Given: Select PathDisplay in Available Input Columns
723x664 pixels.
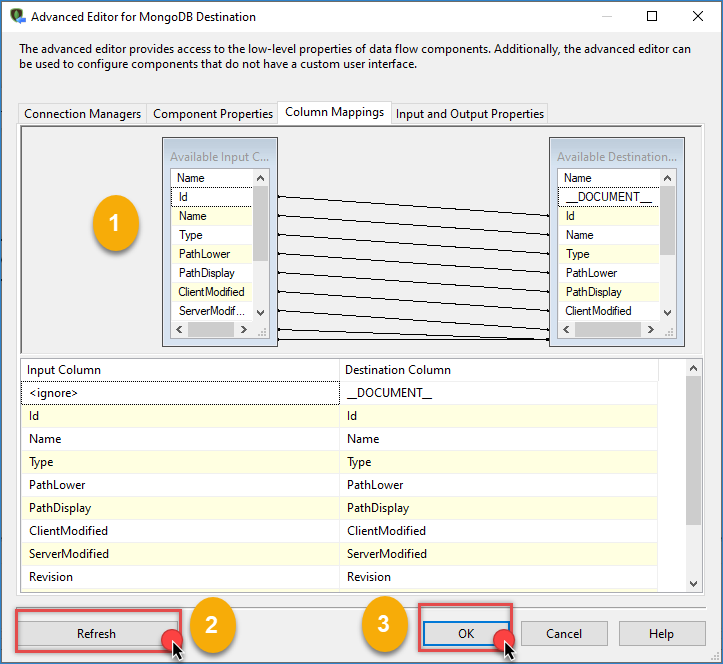Looking at the screenshot, I should point(212,273).
